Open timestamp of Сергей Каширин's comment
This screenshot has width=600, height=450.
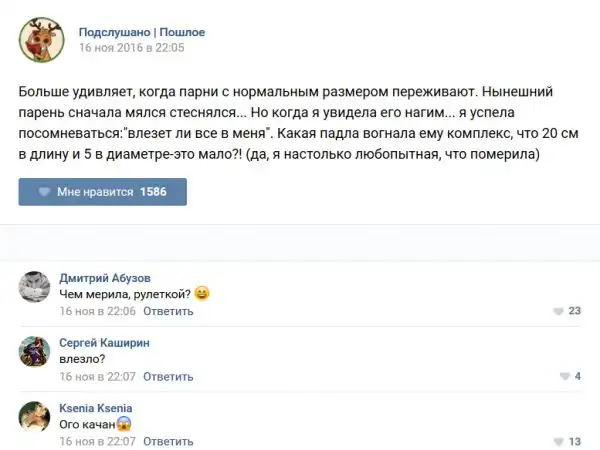97,376
